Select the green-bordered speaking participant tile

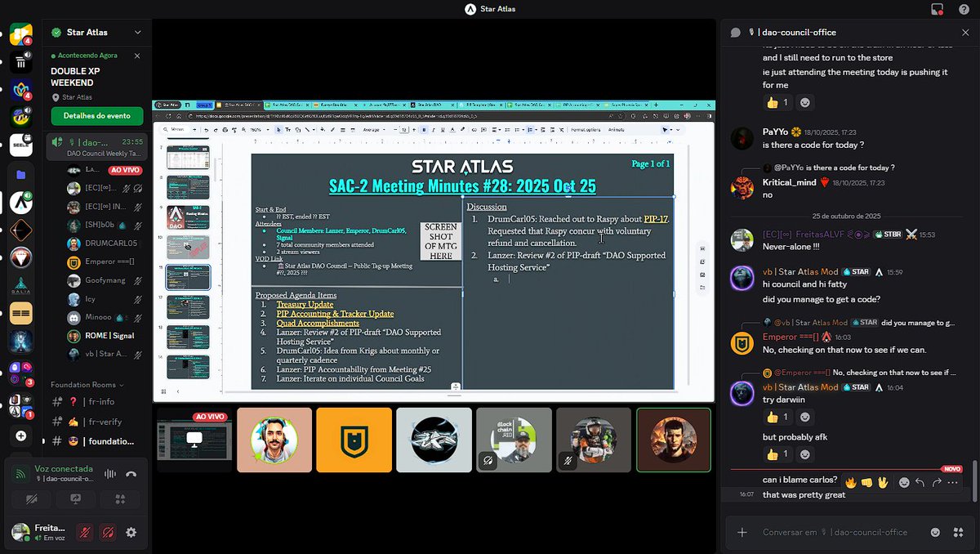(674, 440)
